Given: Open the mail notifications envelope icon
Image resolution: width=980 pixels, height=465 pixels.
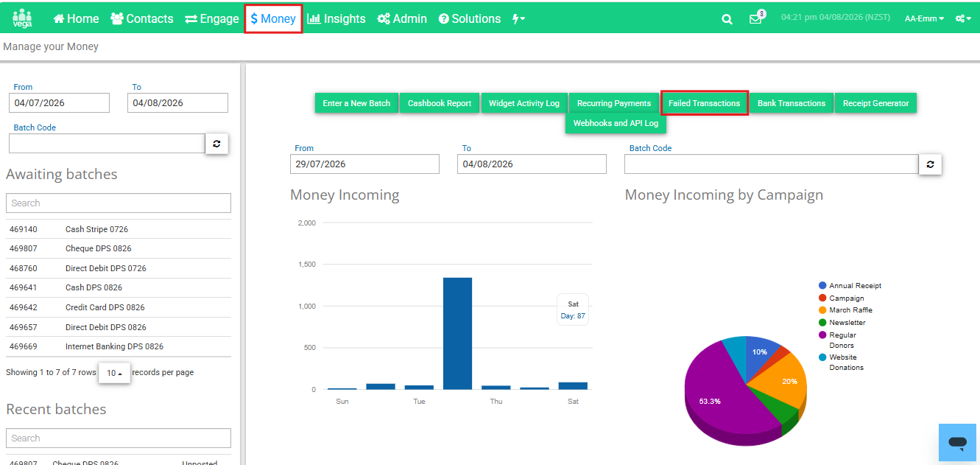Looking at the screenshot, I should pyautogui.click(x=755, y=19).
